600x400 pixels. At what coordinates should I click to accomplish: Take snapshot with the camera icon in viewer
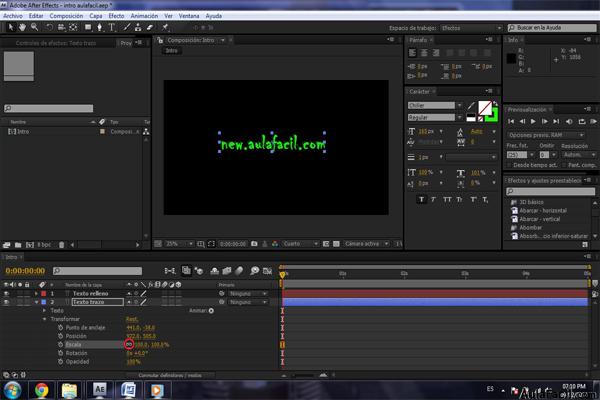click(x=254, y=244)
